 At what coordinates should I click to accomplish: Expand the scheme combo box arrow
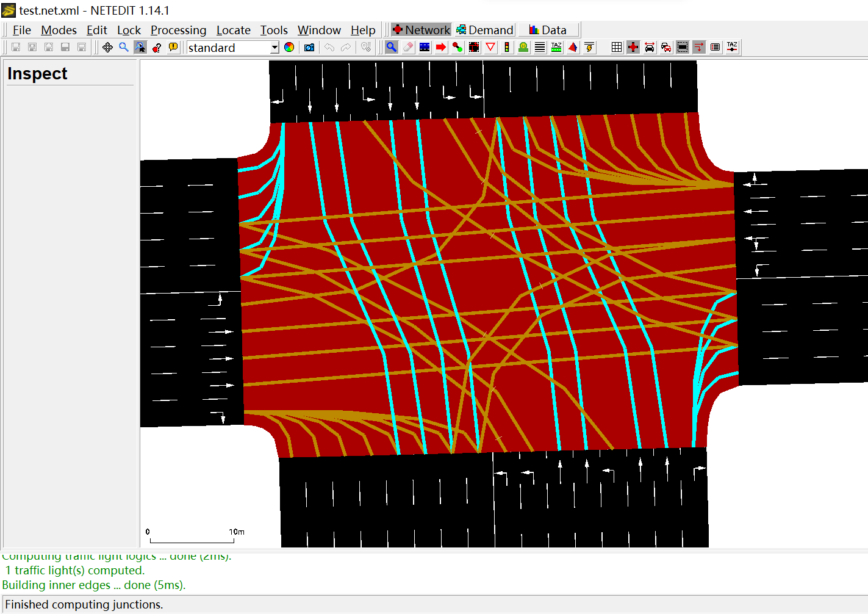(x=274, y=48)
